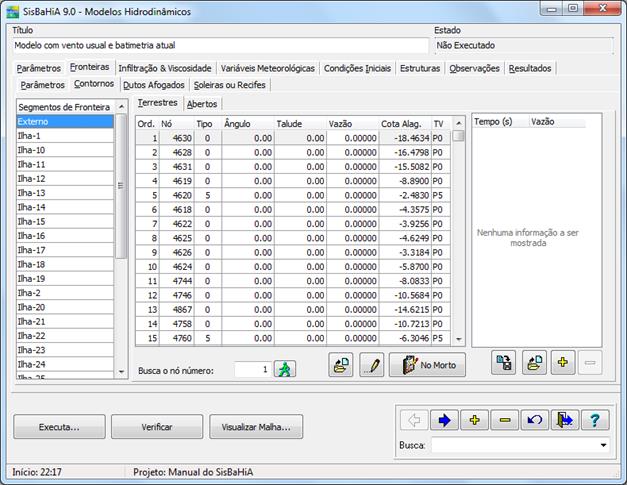Image resolution: width=627 pixels, height=485 pixels.
Task: Click node cell 4867 in row 13
Action: pos(177,310)
